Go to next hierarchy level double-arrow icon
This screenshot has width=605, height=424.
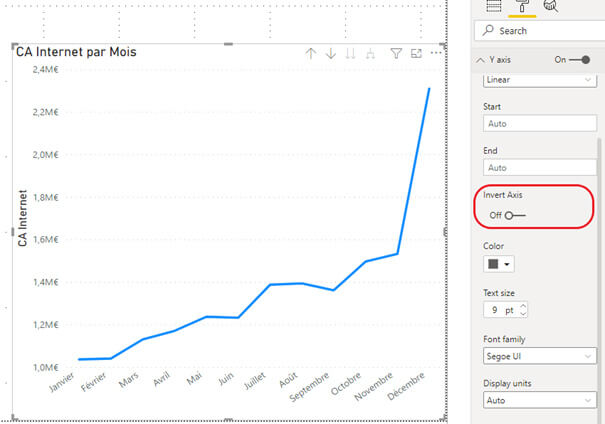coord(350,54)
